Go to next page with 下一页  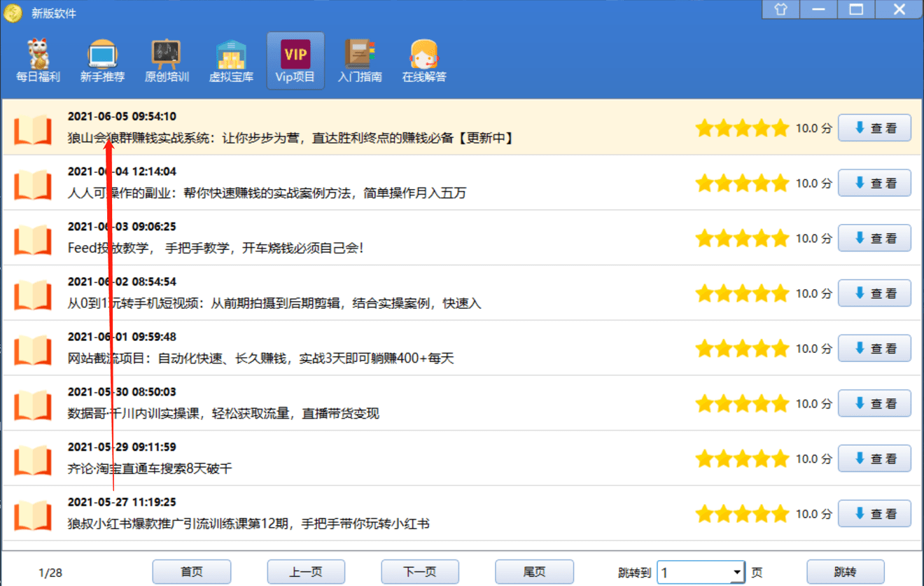point(420,572)
